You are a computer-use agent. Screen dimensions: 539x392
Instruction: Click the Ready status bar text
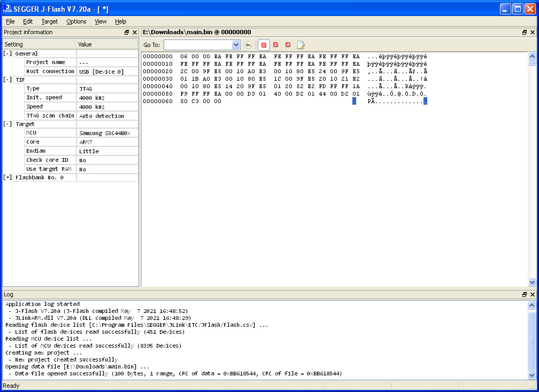click(11, 386)
